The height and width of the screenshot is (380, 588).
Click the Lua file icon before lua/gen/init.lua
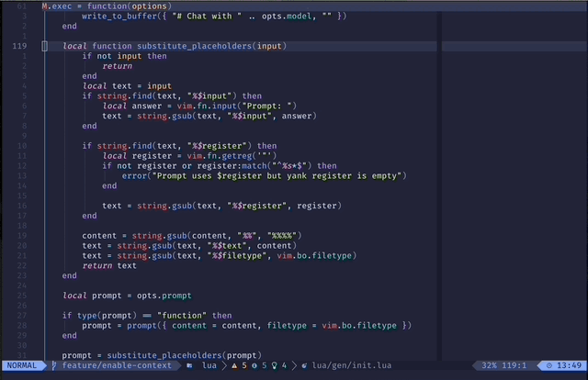(x=304, y=365)
